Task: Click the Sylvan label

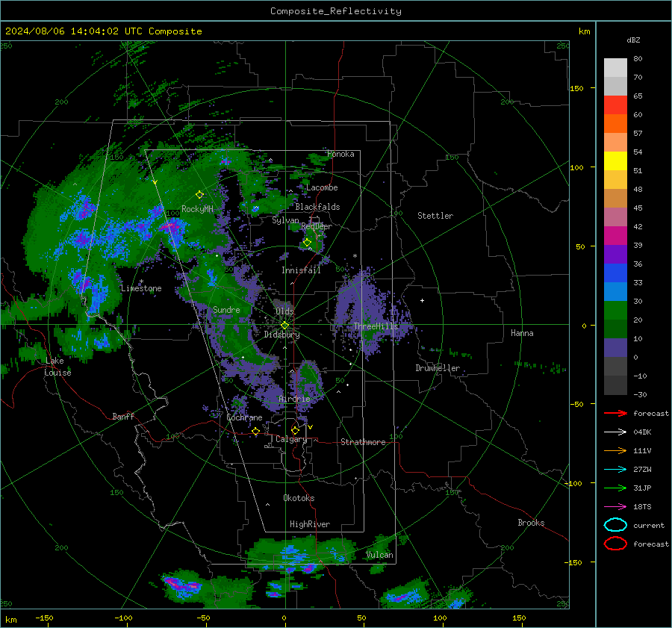Action: (285, 220)
